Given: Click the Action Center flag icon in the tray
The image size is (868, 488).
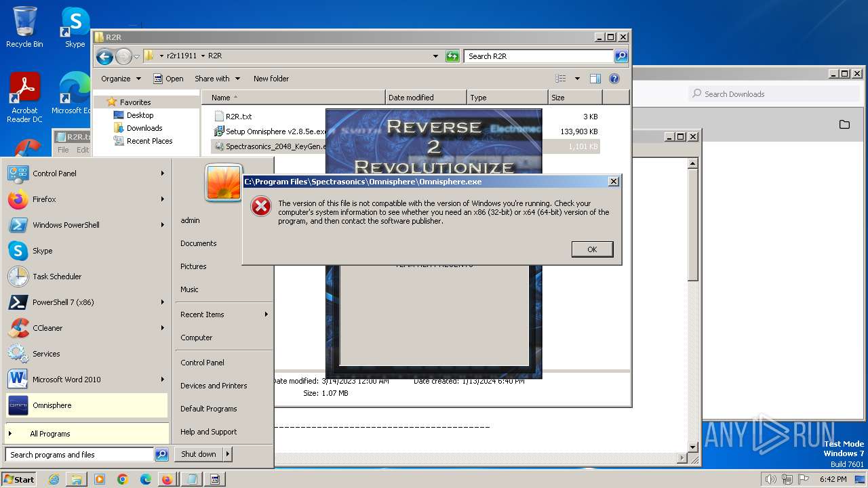Looking at the screenshot, I should [804, 479].
